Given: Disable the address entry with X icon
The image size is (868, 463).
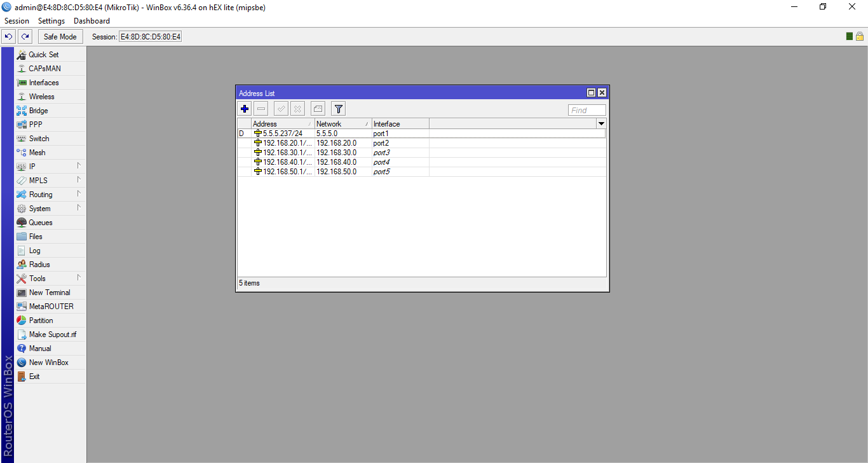Looking at the screenshot, I should tap(297, 108).
